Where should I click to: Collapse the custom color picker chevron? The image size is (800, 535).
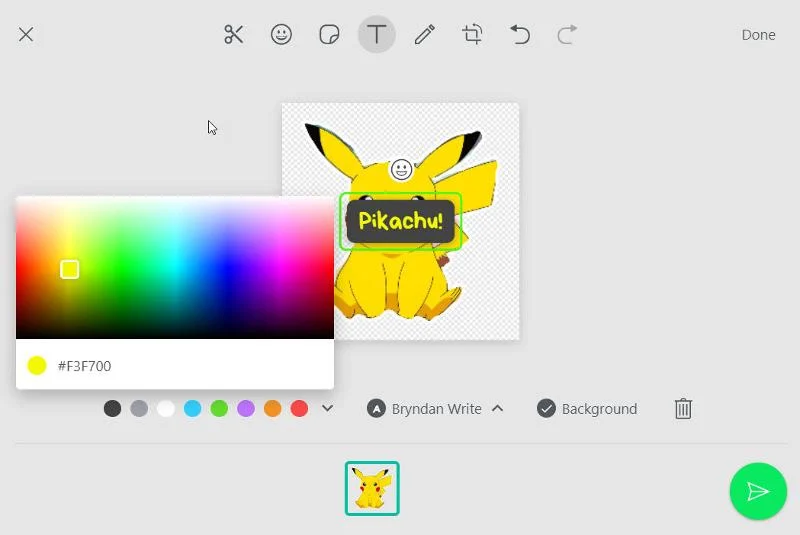(x=328, y=409)
